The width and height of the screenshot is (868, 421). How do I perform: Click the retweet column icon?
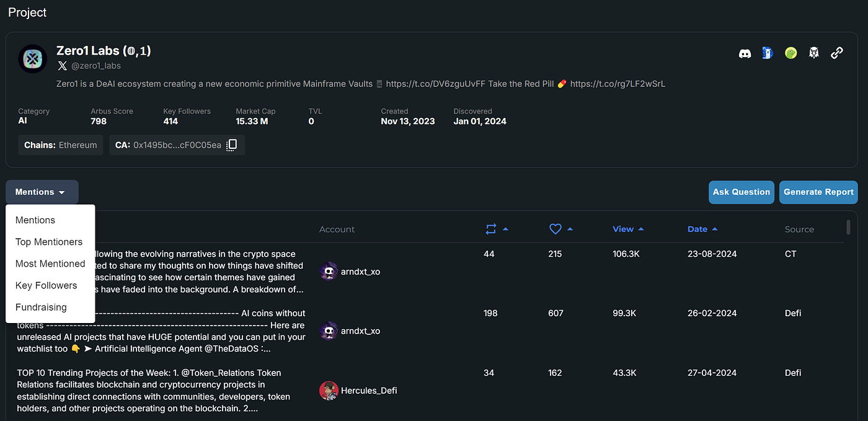(491, 229)
